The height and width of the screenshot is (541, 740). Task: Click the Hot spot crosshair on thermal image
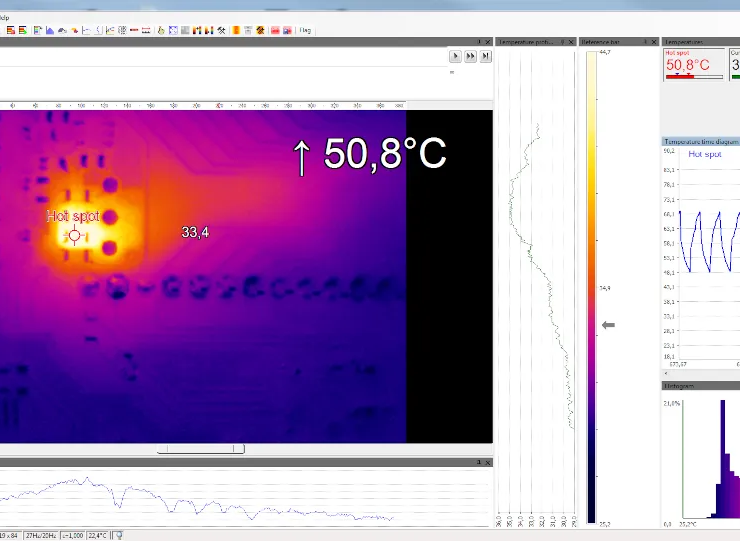[x=74, y=235]
